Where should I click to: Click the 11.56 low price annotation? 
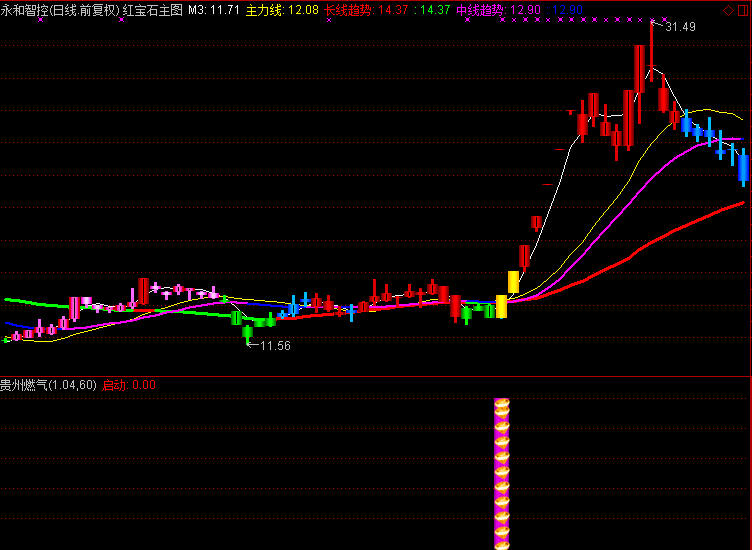point(275,346)
